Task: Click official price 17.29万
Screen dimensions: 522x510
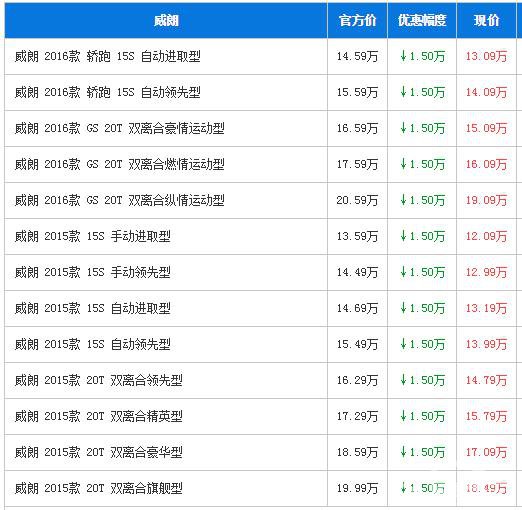Action: tap(357, 416)
